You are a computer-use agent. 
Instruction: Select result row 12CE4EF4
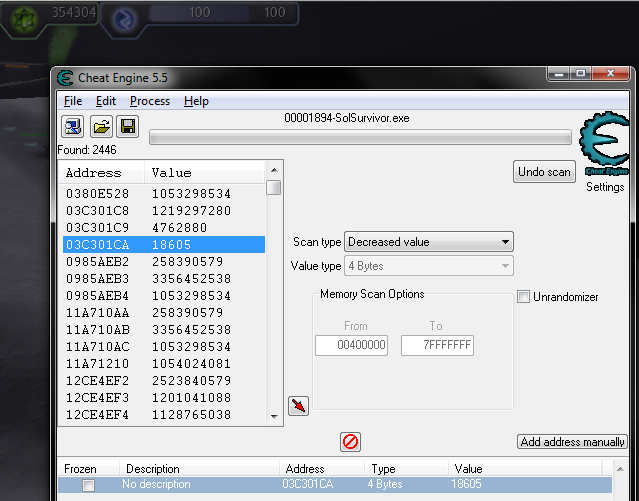[163, 415]
